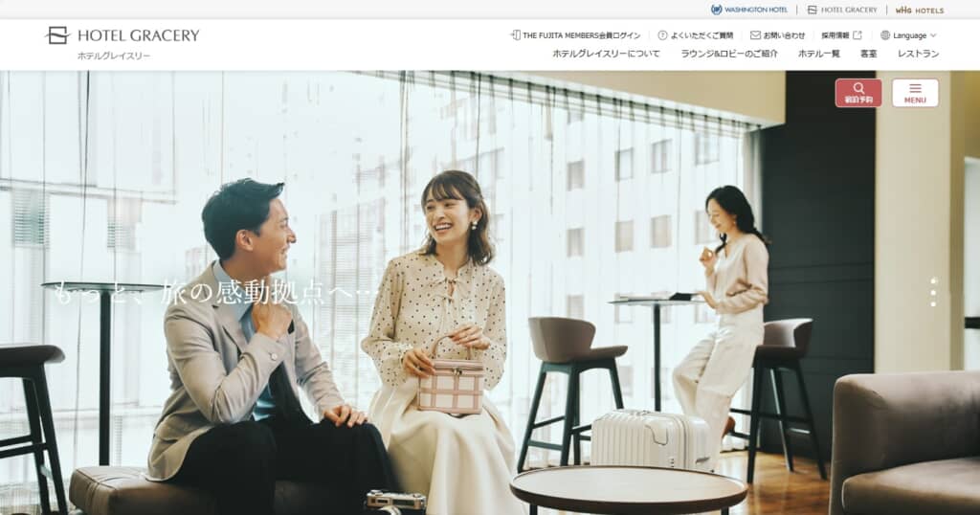Open the レストラン restaurant page

click(x=918, y=54)
